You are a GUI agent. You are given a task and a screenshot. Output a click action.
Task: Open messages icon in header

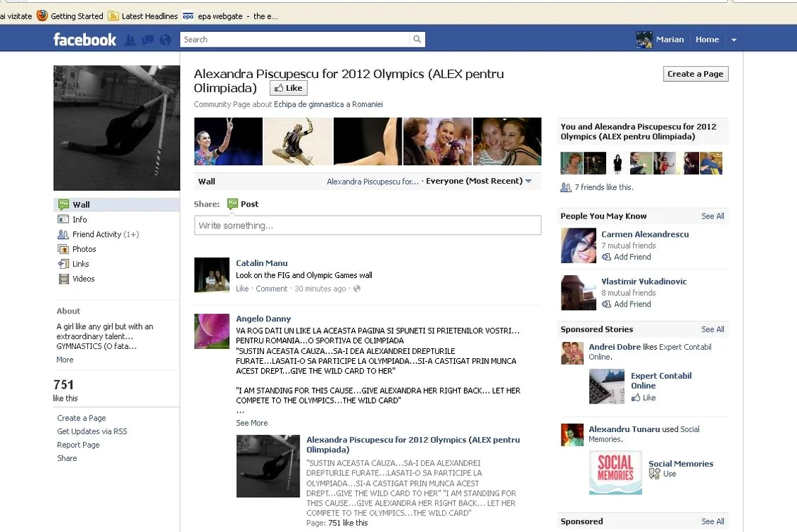[148, 40]
